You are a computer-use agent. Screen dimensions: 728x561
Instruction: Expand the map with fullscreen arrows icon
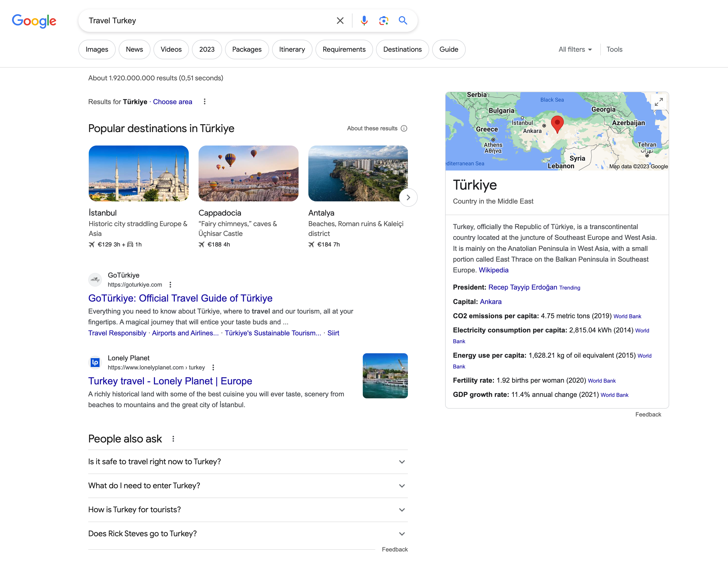click(658, 102)
